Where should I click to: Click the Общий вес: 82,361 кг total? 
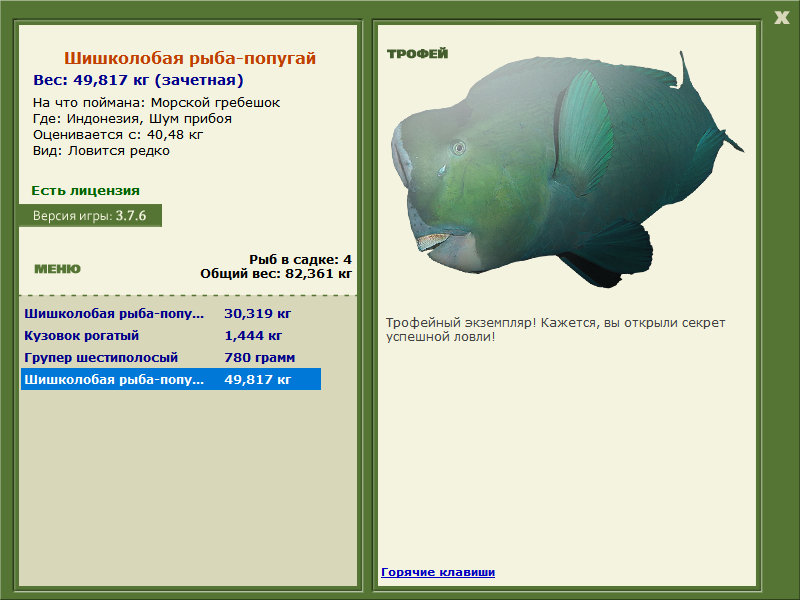click(276, 274)
